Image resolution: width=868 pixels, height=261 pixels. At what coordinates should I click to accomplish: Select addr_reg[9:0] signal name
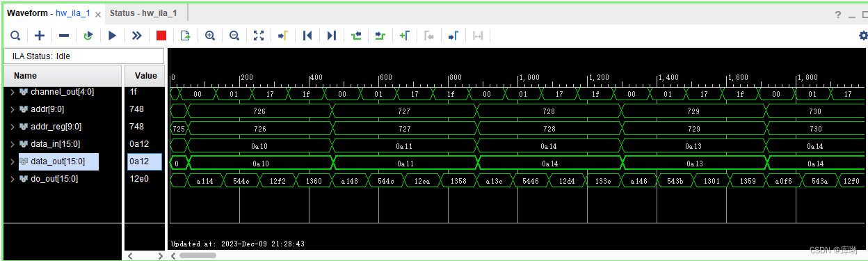click(56, 127)
